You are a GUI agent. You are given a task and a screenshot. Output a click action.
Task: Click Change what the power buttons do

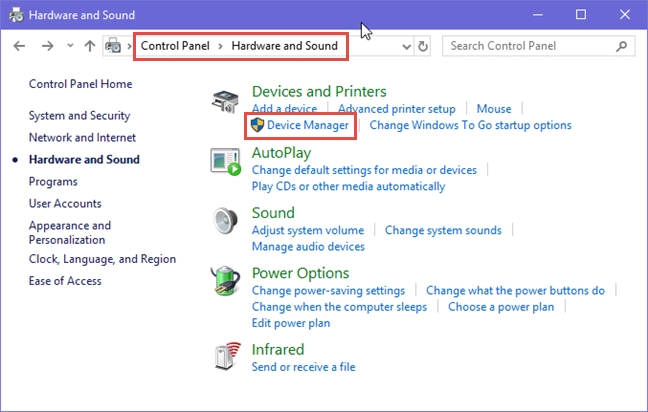515,291
